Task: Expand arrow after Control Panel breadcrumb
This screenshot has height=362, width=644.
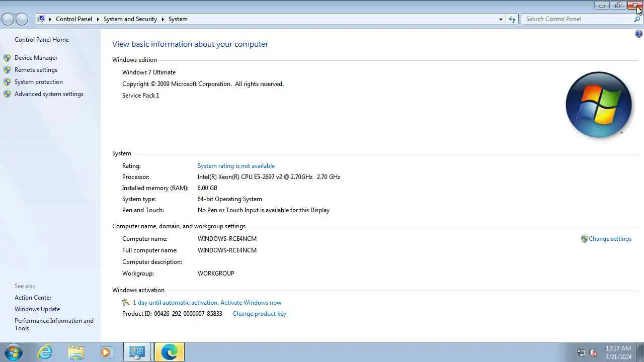Action: (98, 19)
